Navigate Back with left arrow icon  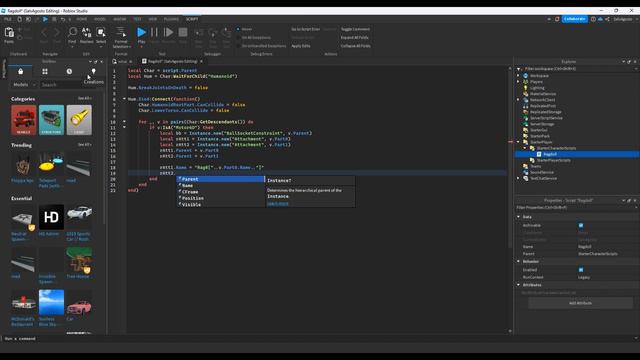[x=44, y=32]
